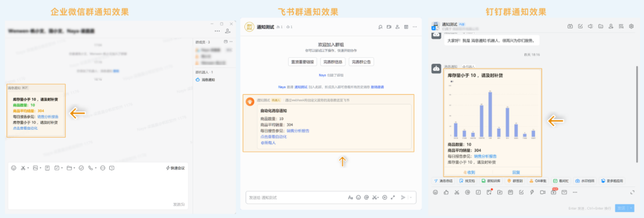Click the Aa text formatting icon in Feishu input
Image resolution: width=644 pixels, height=218 pixels.
point(351,198)
